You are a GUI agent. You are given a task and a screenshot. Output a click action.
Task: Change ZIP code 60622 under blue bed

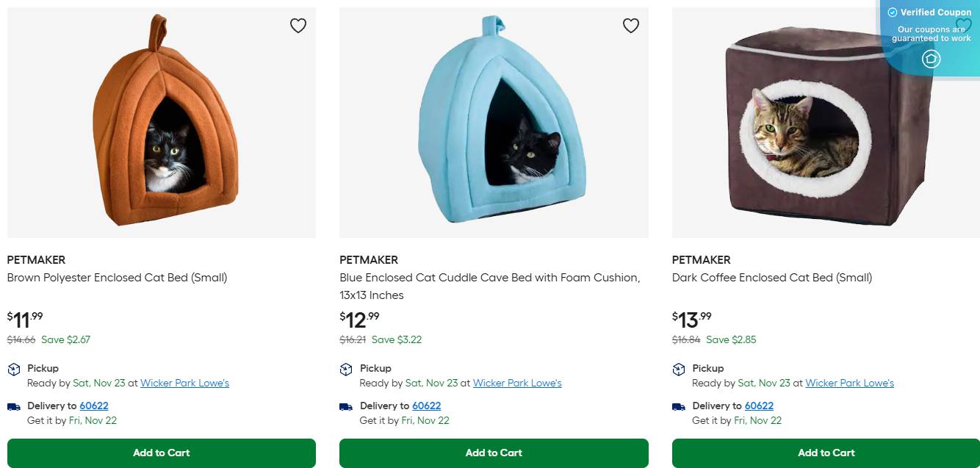coord(426,406)
